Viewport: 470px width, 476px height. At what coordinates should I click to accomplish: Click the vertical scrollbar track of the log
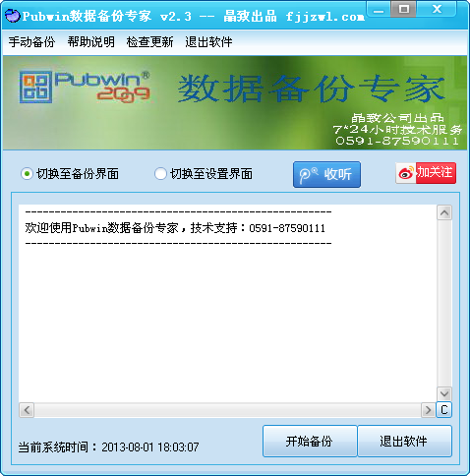click(444, 303)
